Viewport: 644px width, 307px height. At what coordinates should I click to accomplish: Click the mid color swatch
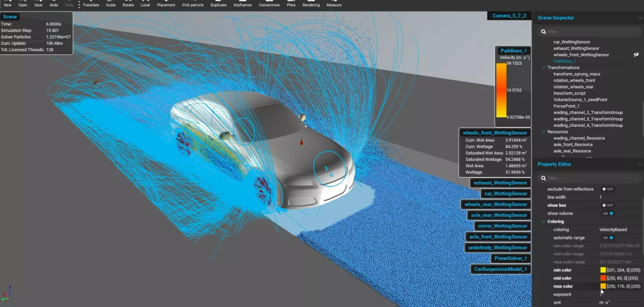point(603,278)
